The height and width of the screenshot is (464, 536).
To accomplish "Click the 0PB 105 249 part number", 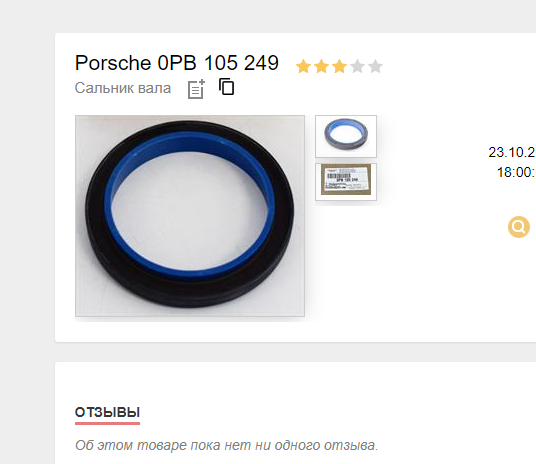I will tap(218, 63).
